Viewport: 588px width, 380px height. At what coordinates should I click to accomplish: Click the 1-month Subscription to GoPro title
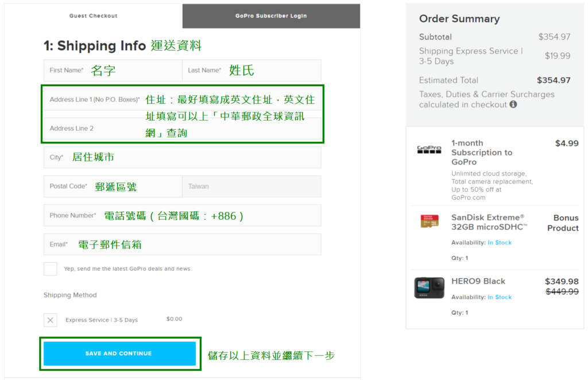[x=482, y=153]
